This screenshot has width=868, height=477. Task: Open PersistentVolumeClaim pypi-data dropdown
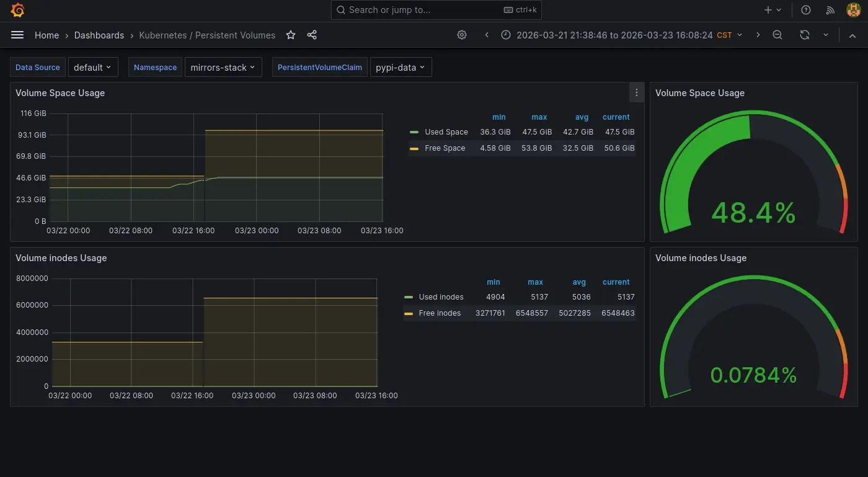[401, 68]
